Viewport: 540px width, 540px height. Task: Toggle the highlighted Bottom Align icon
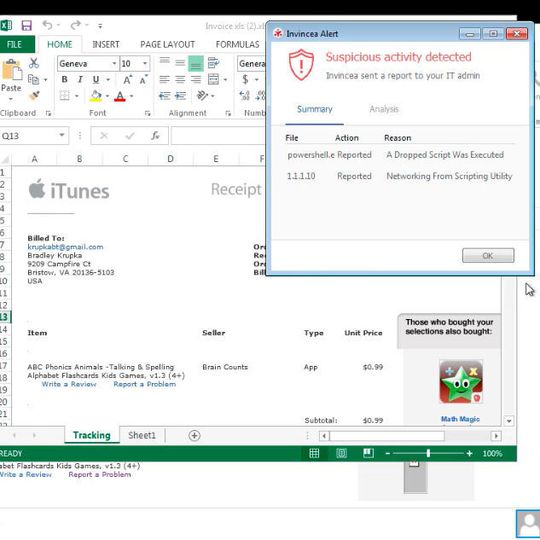point(196,64)
